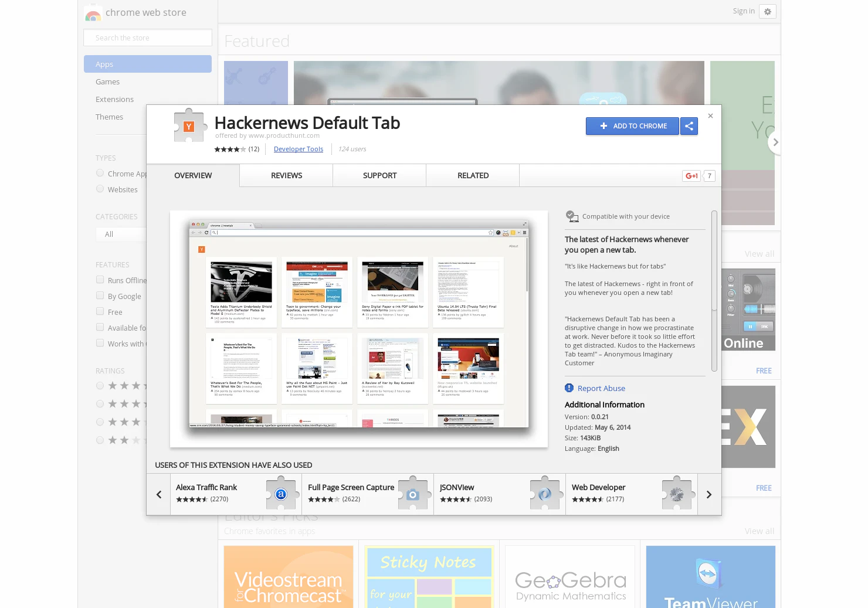Viewport: 868px width, 608px height.
Task: Click the +1 count bubble showing 7
Action: (709, 176)
